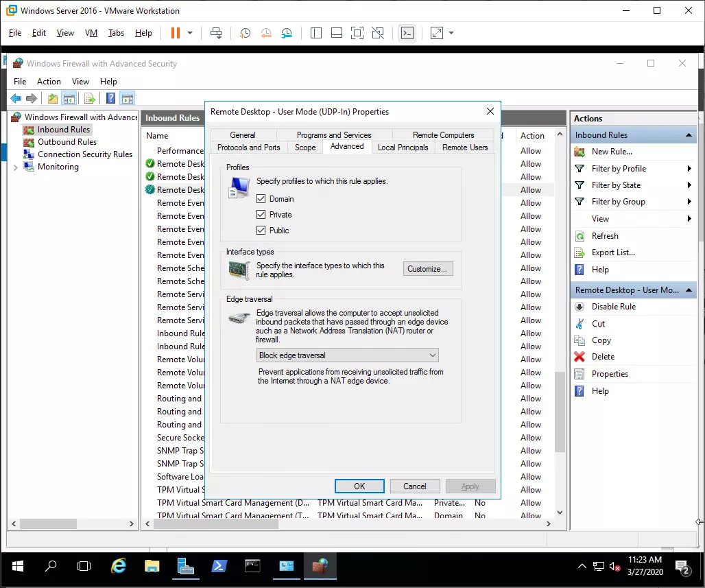Click the tree pane horizontal scrollbar thumb

48,524
